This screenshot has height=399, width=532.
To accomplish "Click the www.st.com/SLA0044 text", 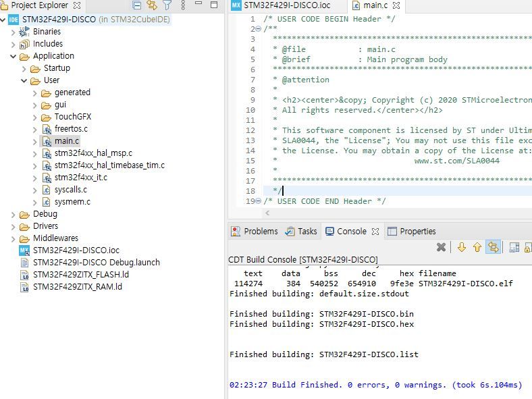I will tap(456, 161).
